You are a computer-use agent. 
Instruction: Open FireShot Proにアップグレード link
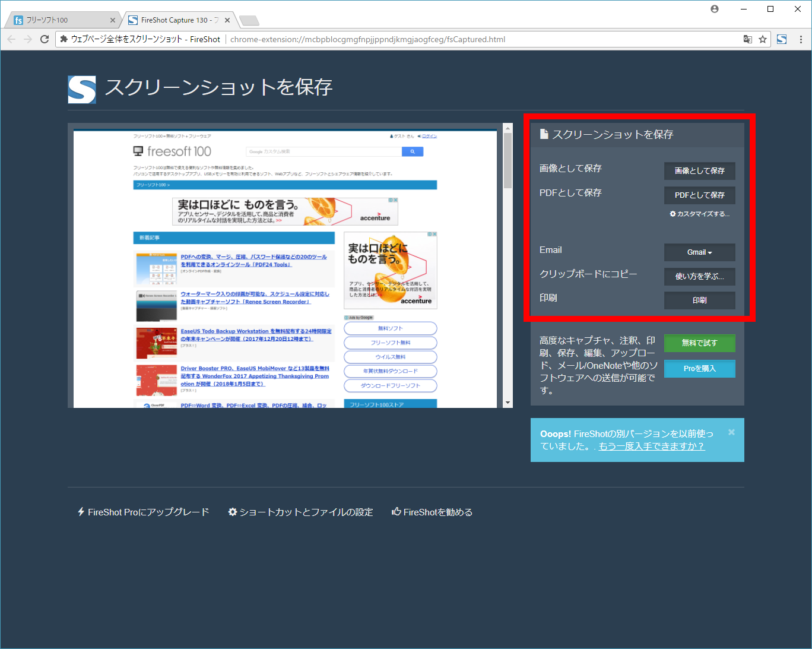pos(143,512)
